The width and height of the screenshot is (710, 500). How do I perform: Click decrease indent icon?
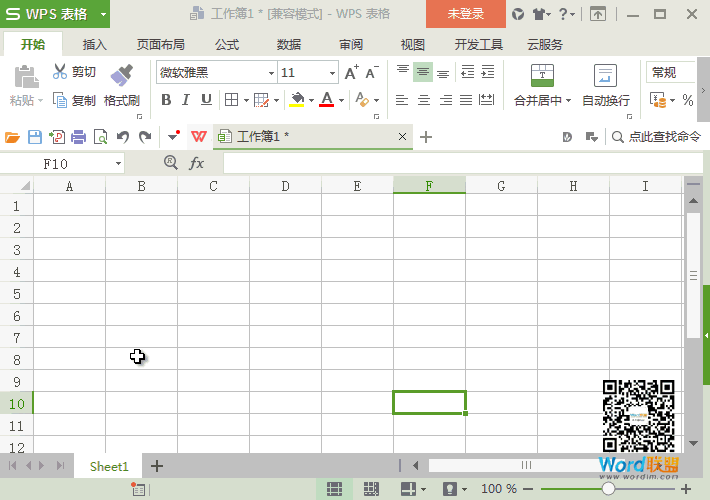coord(467,72)
